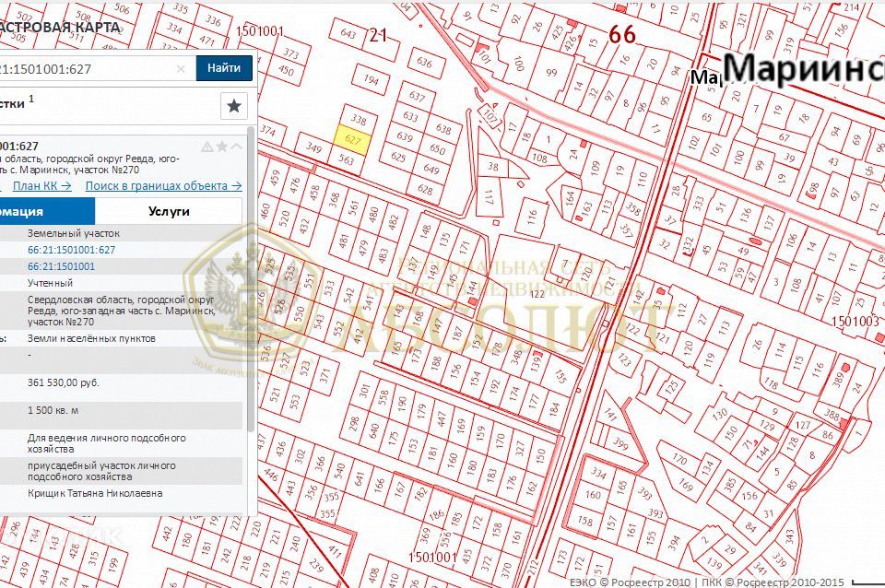The width and height of the screenshot is (885, 588).
Task: Click the 'Земельный участок' type value
Action: pos(74,233)
